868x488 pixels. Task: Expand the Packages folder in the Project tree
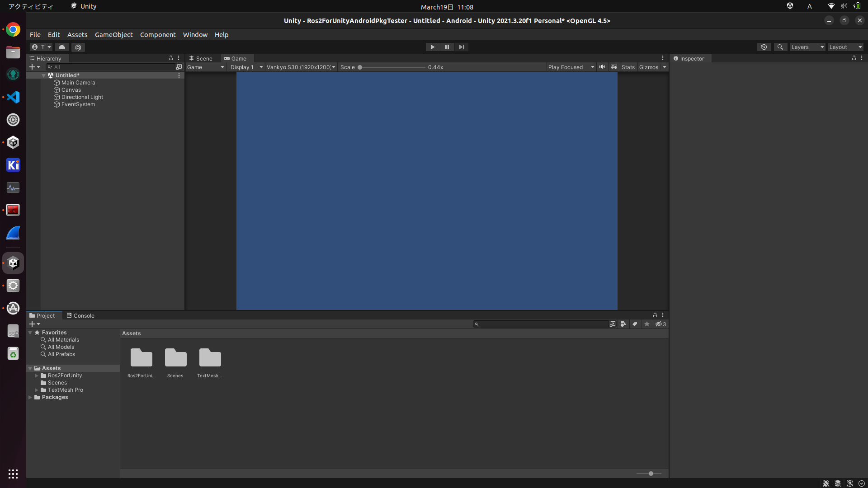(31, 397)
